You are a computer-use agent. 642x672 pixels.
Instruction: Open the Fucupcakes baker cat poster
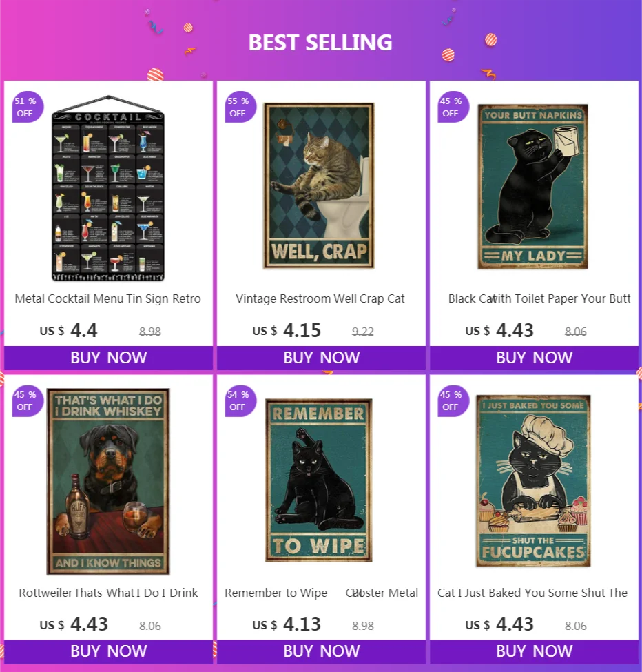[533, 480]
